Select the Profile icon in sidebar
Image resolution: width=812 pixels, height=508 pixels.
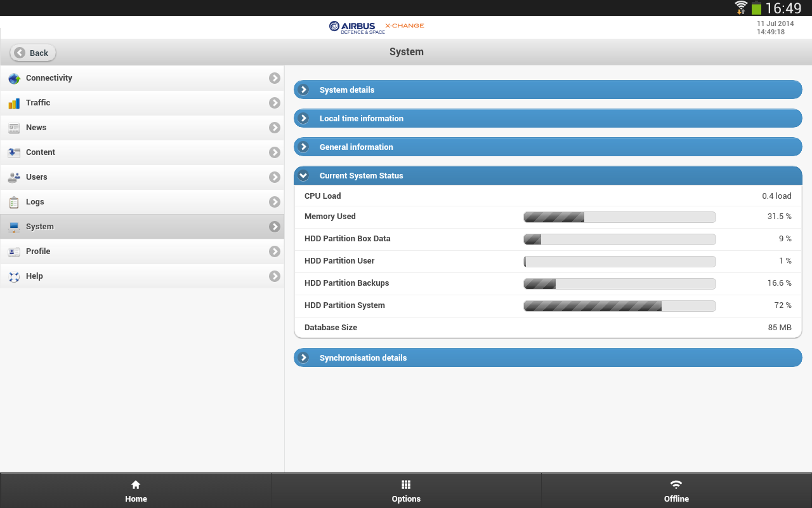(x=14, y=251)
